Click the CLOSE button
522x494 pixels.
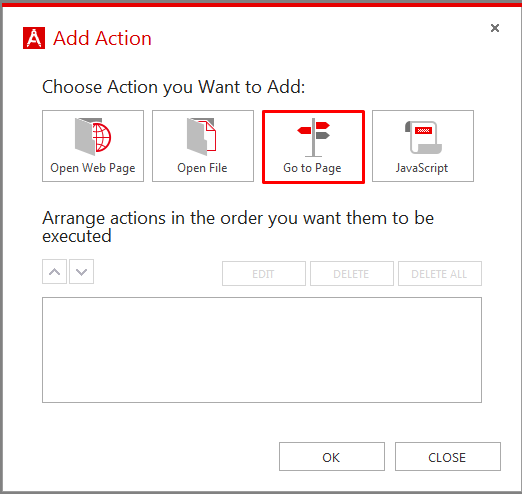click(x=448, y=457)
